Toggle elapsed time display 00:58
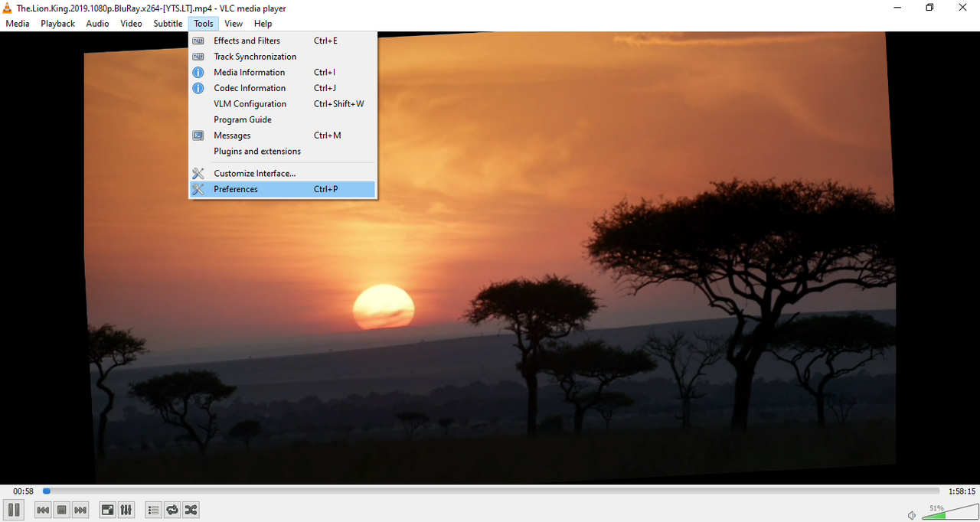The width and height of the screenshot is (980, 522). 23,491
